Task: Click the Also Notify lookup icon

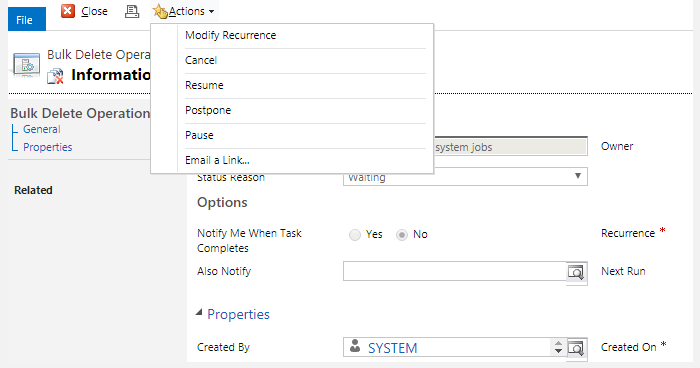Action: pyautogui.click(x=576, y=272)
